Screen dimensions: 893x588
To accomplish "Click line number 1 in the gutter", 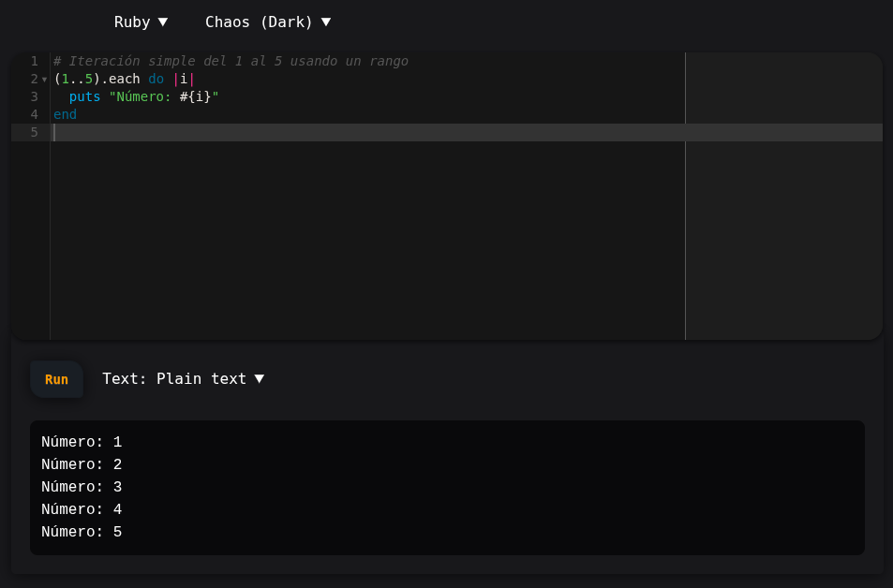I will click(34, 61).
